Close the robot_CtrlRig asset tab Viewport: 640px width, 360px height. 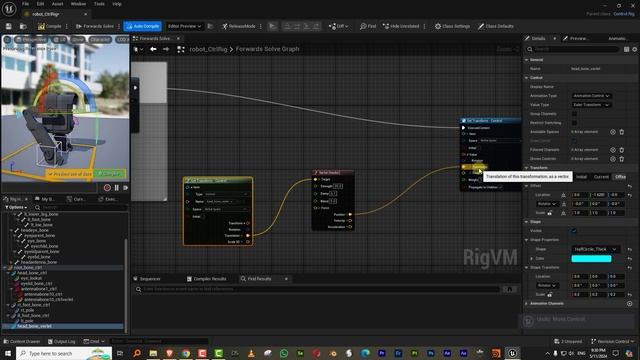pos(85,14)
